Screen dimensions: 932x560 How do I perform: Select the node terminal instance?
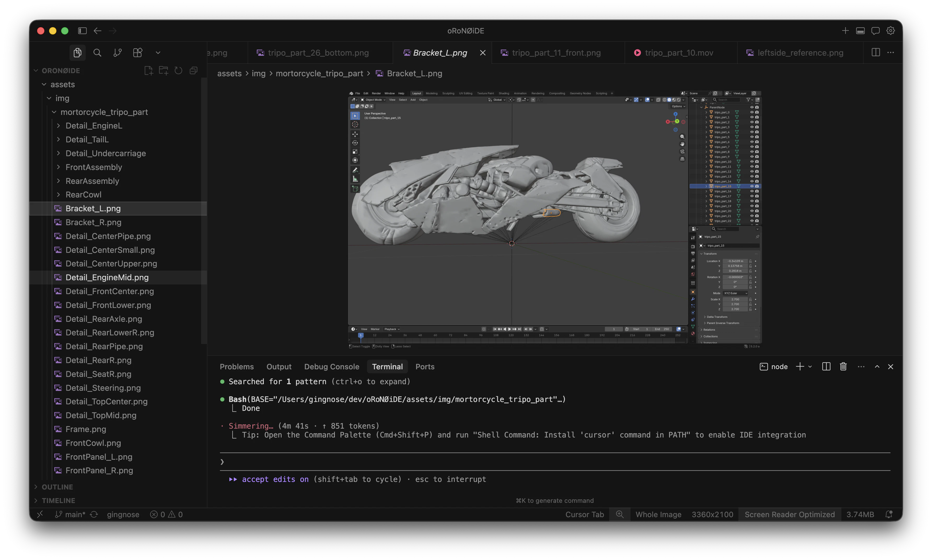[x=773, y=367]
